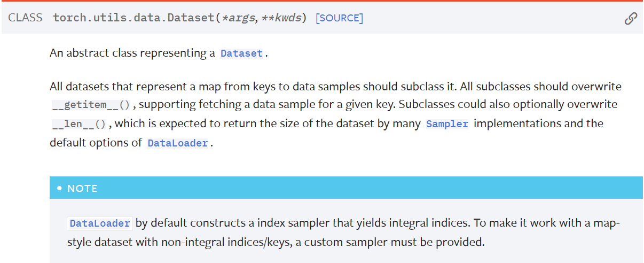Viewport: 644px width, 263px height.
Task: Click the *args parameter in the signature
Action: pos(238,18)
